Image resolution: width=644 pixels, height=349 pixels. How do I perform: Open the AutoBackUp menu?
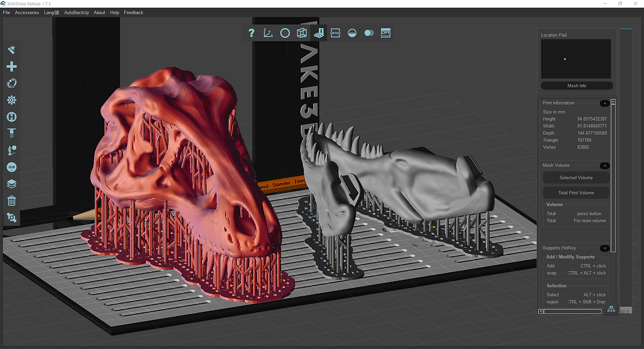click(x=76, y=12)
